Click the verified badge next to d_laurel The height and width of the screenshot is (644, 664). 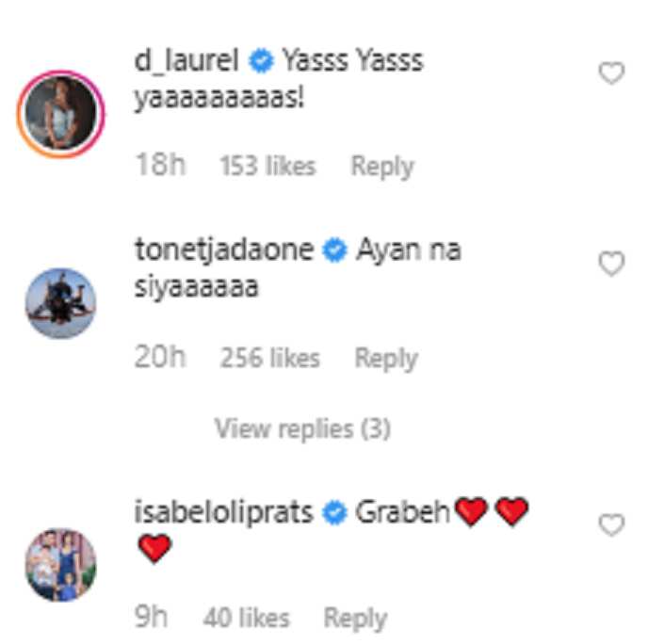pos(261,60)
